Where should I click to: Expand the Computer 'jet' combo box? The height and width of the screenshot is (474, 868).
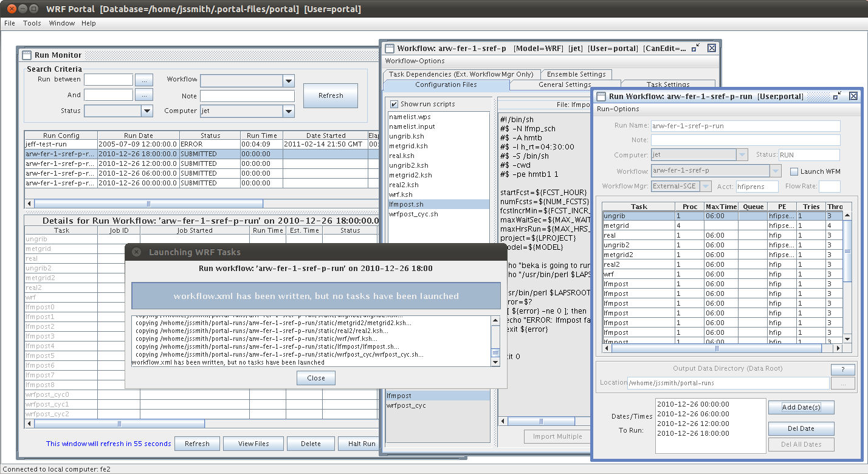[288, 111]
